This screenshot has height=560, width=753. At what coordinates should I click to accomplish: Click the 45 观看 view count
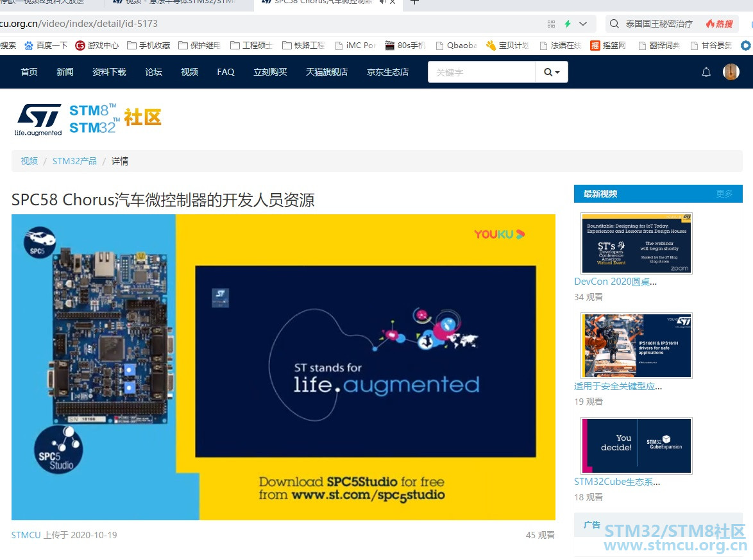tap(540, 535)
